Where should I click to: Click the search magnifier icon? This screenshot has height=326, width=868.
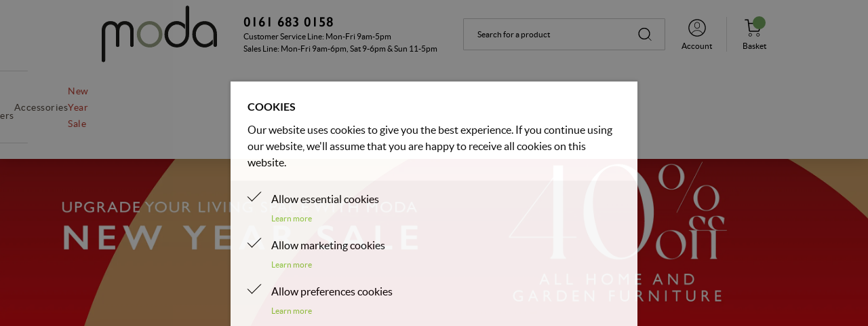[645, 34]
